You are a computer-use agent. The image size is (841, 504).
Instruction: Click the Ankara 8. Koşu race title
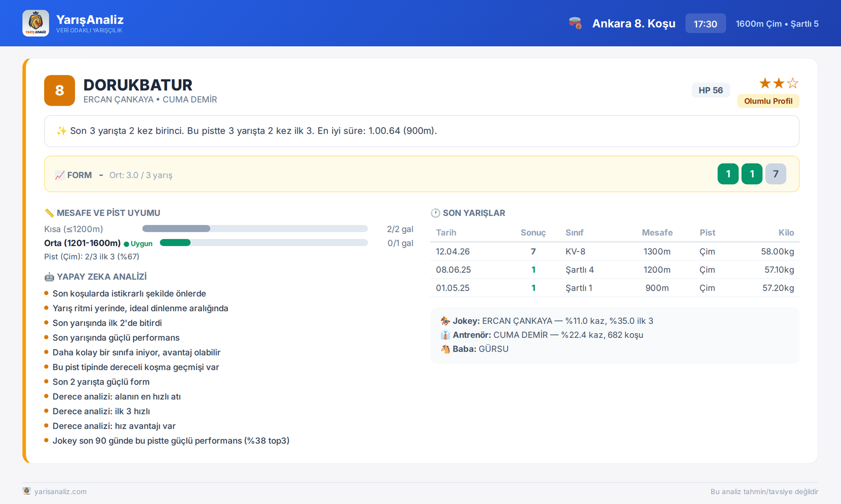coord(633,24)
